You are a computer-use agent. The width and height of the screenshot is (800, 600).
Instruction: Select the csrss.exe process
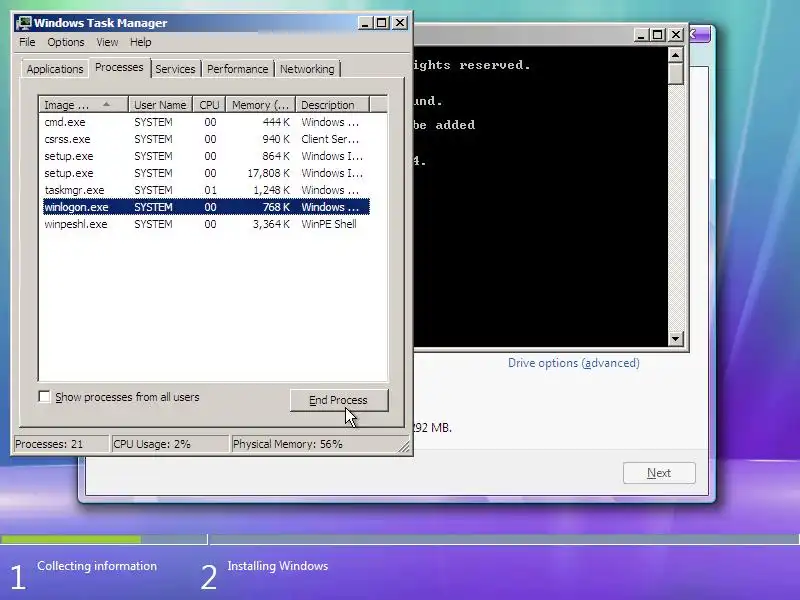(x=206, y=139)
